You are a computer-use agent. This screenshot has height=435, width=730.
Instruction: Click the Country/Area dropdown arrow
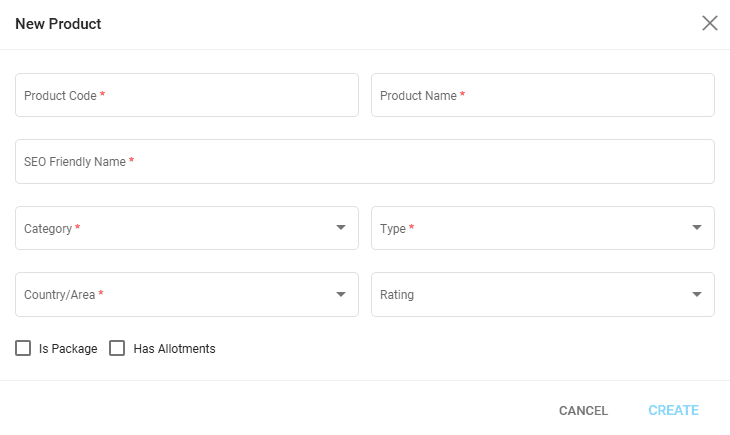tap(341, 294)
